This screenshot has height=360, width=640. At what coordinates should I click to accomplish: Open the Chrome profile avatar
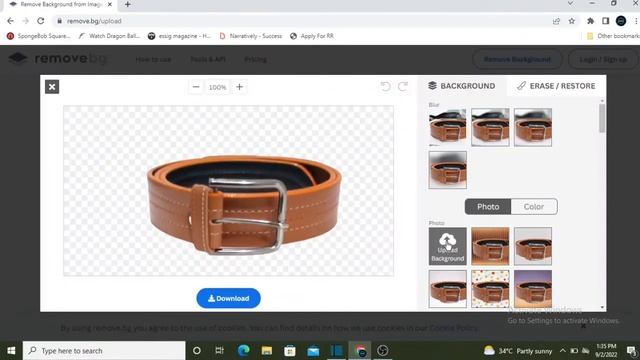coord(621,21)
